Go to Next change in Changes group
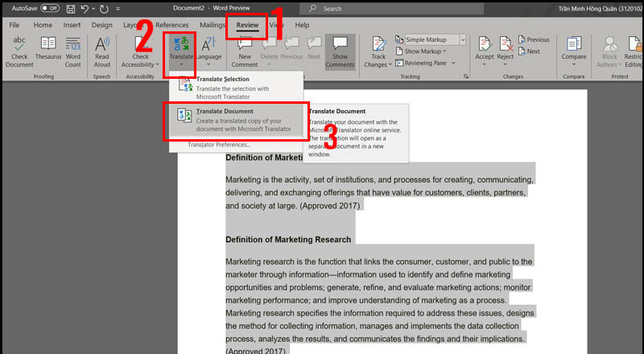 (x=529, y=51)
